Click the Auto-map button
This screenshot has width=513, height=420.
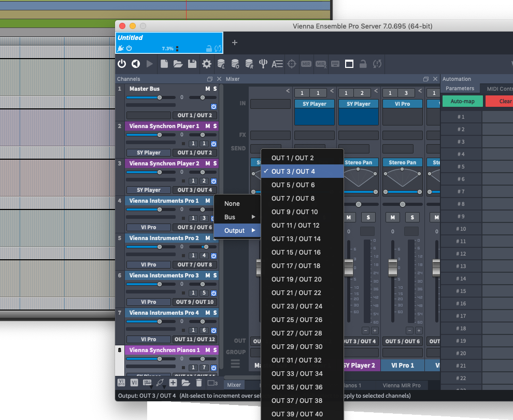click(462, 101)
